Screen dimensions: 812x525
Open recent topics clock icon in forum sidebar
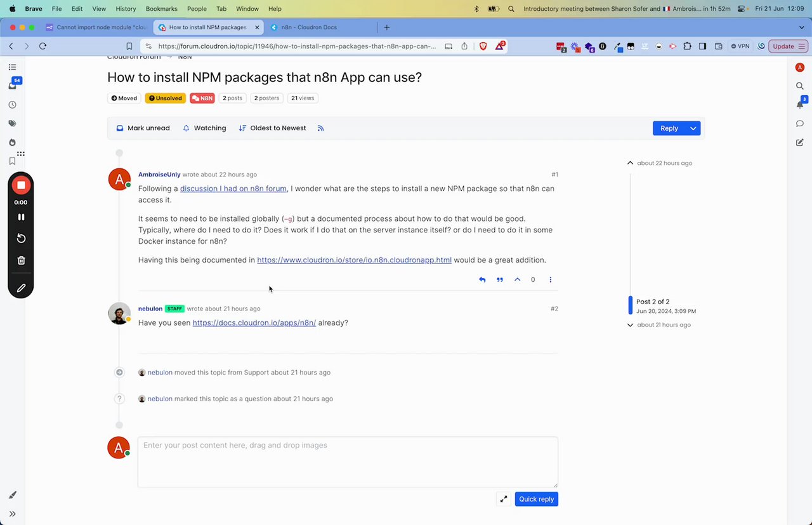pyautogui.click(x=12, y=105)
